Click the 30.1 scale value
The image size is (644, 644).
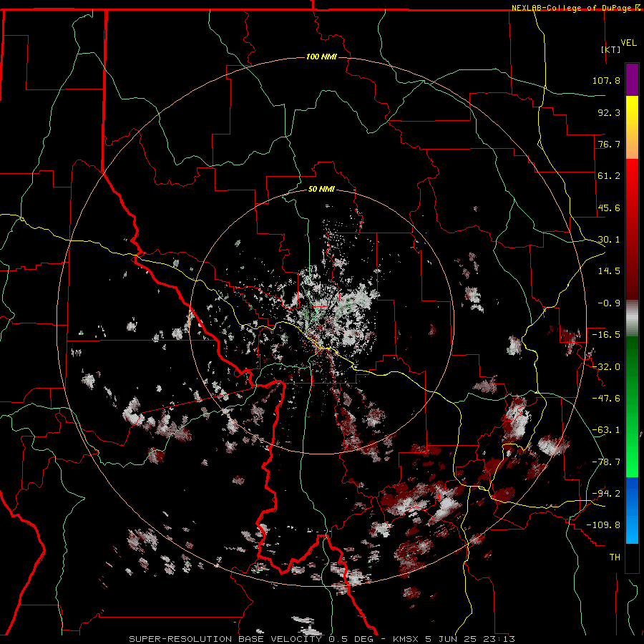609,240
